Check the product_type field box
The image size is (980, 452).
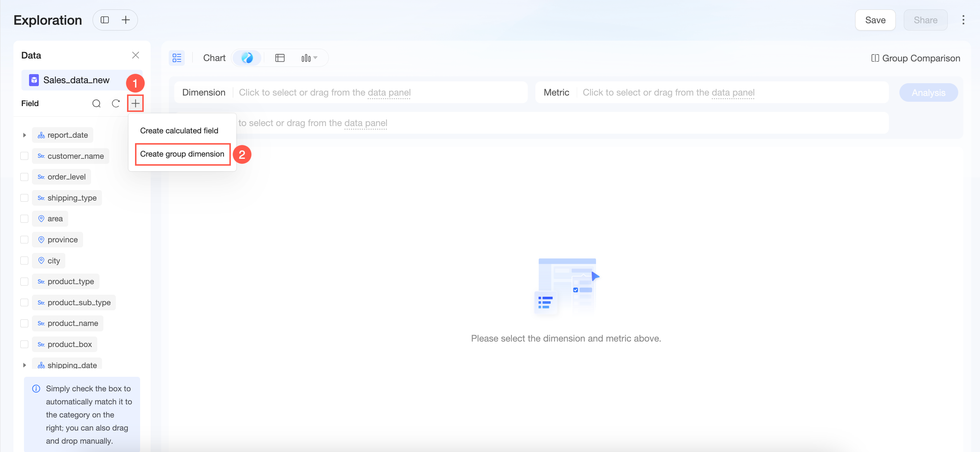[24, 281]
